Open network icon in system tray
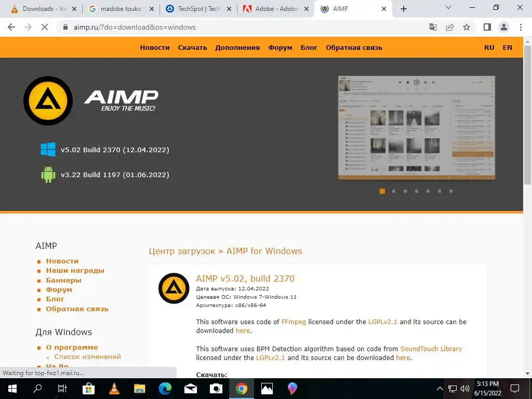This screenshot has height=399, width=532. 453,389
